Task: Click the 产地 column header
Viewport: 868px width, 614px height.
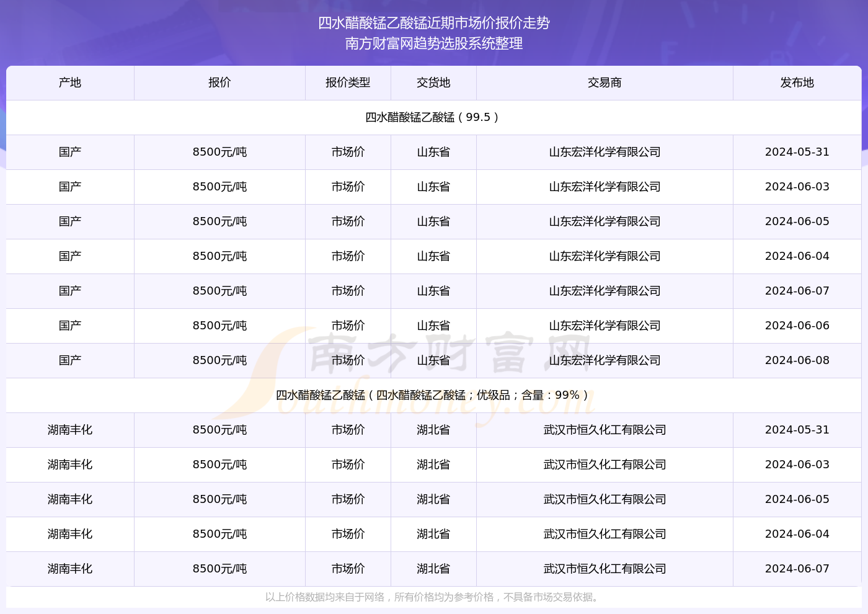Action: tap(70, 82)
